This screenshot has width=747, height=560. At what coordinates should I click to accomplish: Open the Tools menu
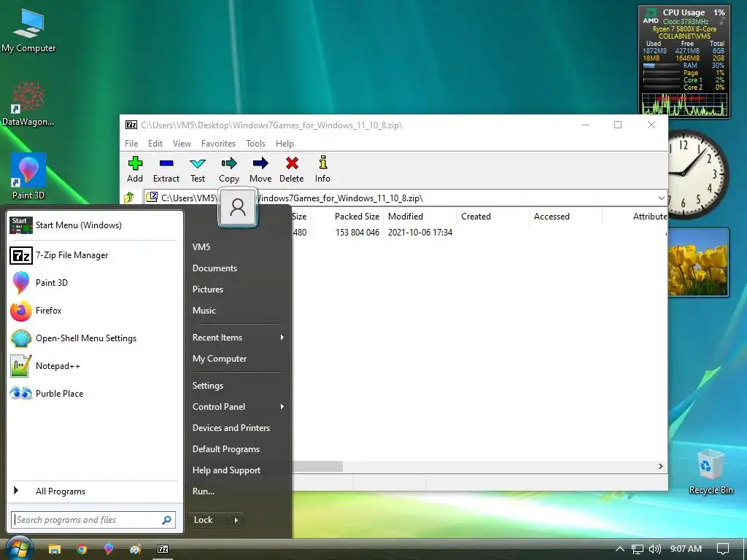pos(255,144)
